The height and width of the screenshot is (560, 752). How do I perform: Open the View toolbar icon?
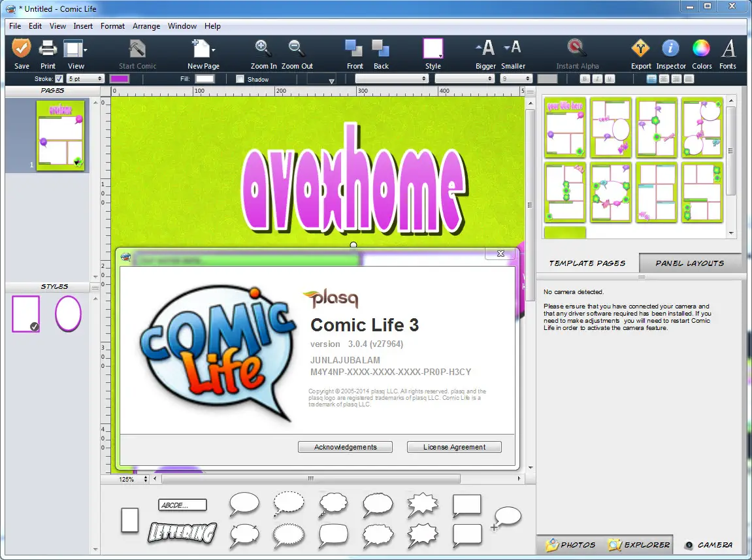pos(73,49)
